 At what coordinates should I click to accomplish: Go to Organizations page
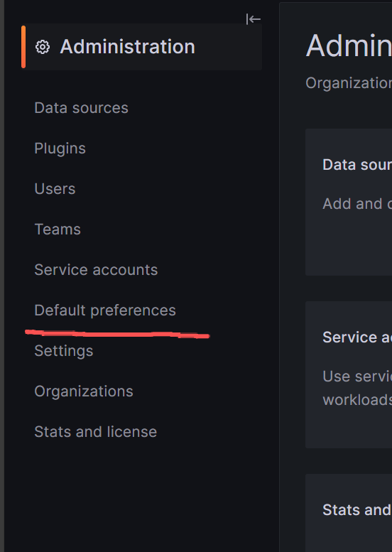[84, 391]
